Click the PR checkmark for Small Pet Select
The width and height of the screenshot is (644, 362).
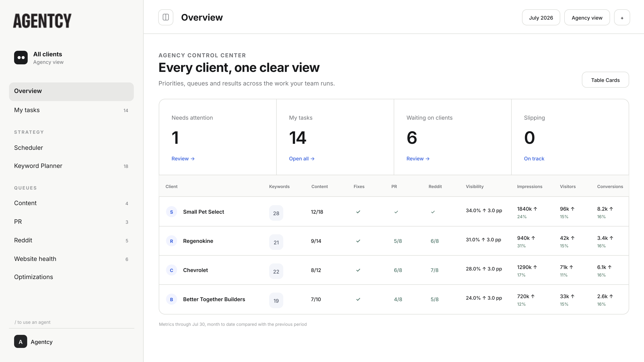pyautogui.click(x=396, y=212)
